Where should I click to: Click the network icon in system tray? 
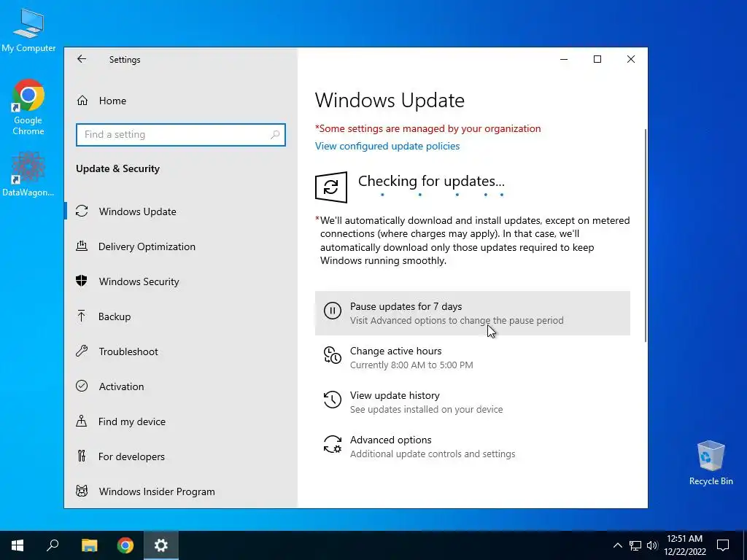point(635,545)
